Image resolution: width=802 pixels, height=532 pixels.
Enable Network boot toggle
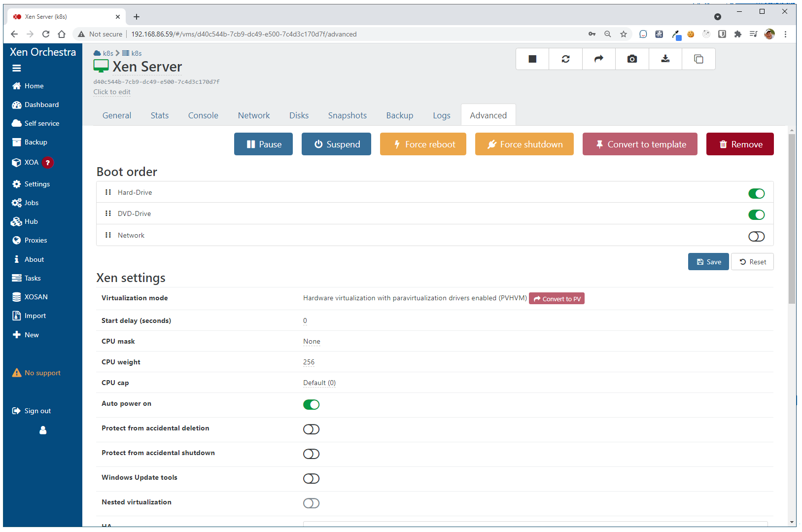point(756,237)
